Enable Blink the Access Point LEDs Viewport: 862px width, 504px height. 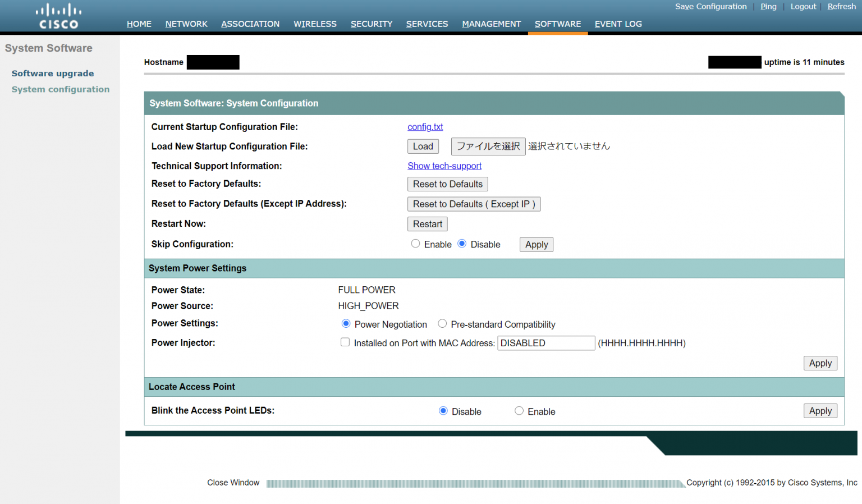(x=519, y=410)
